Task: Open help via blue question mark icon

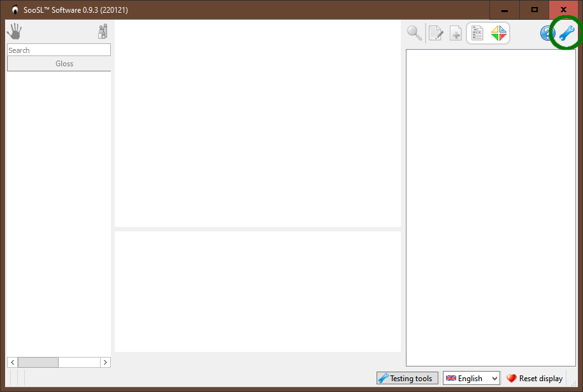Action: coord(547,33)
